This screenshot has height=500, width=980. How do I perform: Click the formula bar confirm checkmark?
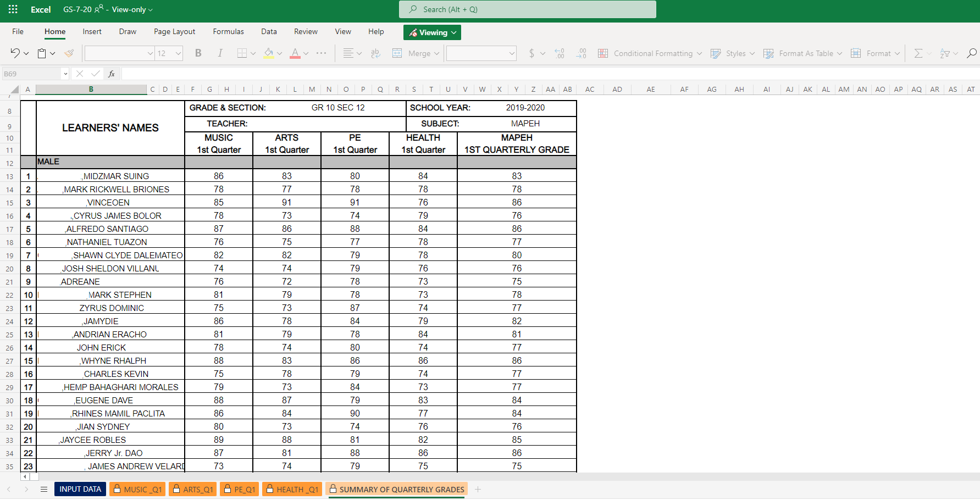96,74
